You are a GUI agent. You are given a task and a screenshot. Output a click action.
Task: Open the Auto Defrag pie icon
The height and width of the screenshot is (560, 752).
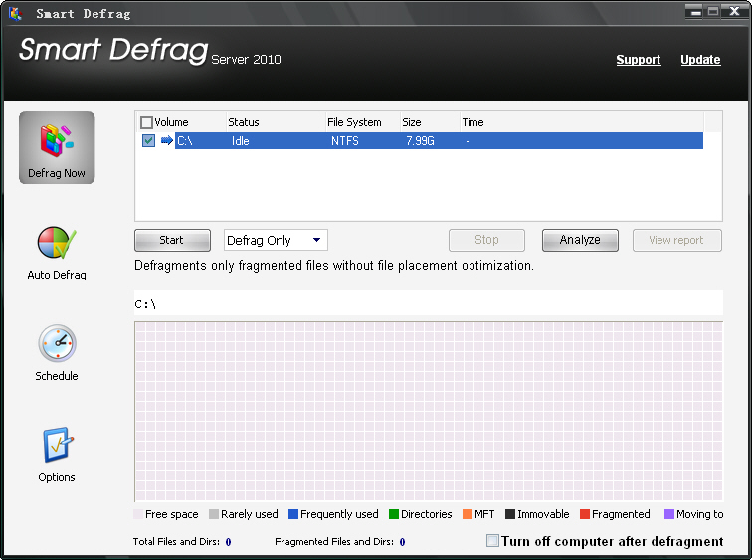point(57,243)
